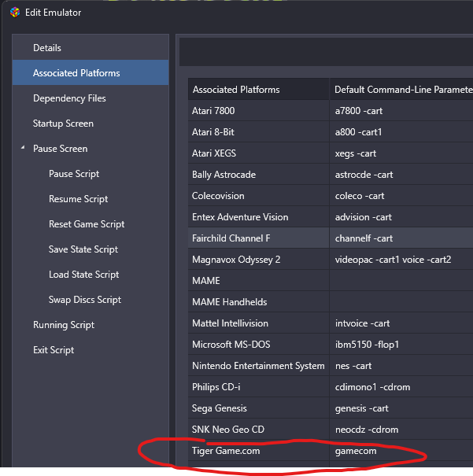
Task: Edit the gamecom command-line parameter cell
Action: (x=401, y=451)
